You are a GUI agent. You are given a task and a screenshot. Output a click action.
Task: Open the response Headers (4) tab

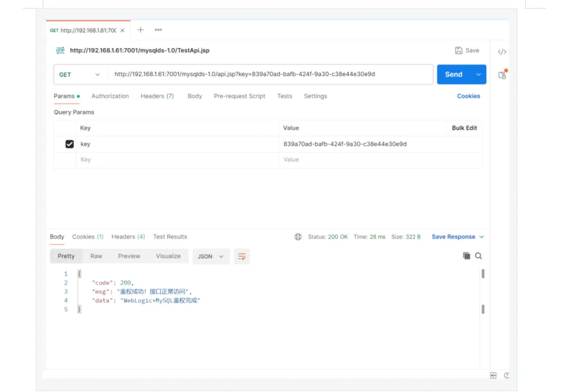128,237
